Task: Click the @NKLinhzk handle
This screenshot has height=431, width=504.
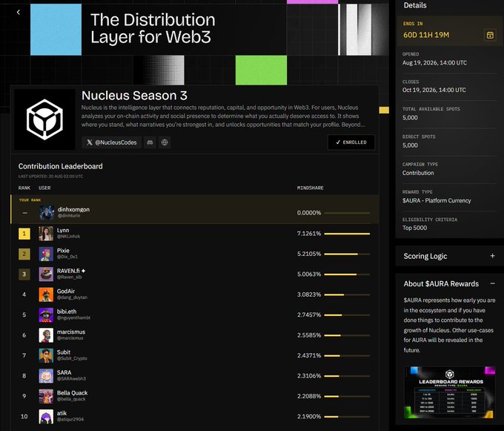Action: tap(68, 237)
